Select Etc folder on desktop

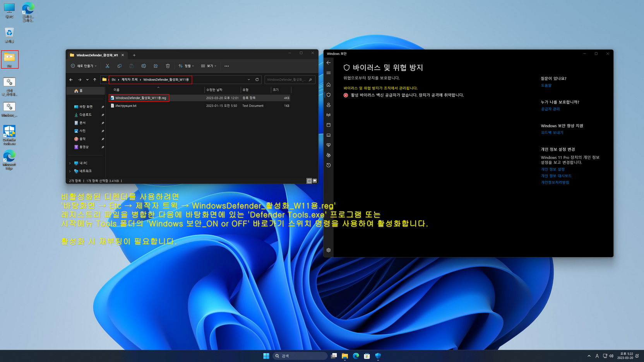point(9,60)
